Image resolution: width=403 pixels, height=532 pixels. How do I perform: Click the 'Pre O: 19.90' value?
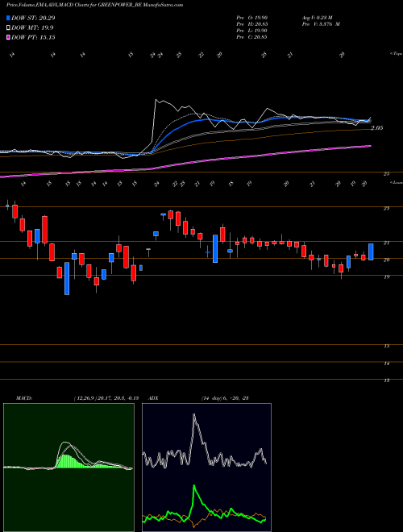click(251, 18)
